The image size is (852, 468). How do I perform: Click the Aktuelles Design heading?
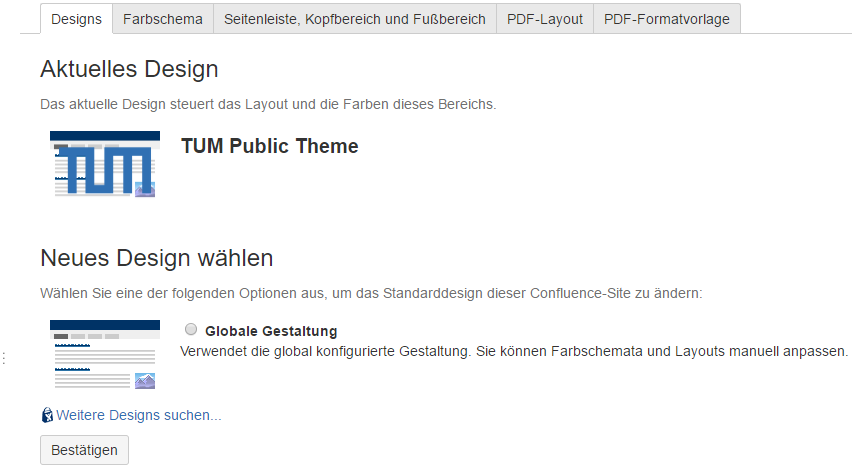[129, 69]
